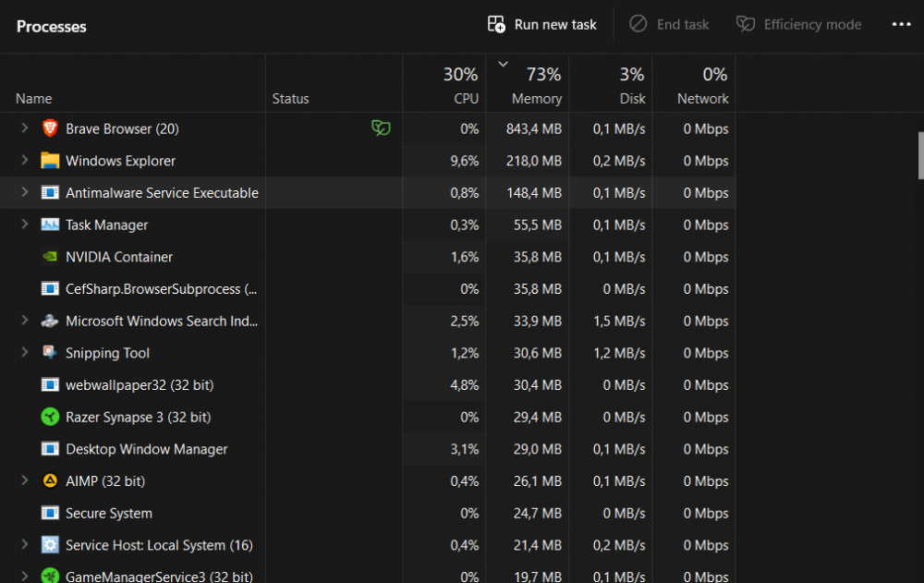Click the 218,0 MB memory value
Image resolution: width=924 pixels, height=583 pixels.
pyautogui.click(x=534, y=161)
